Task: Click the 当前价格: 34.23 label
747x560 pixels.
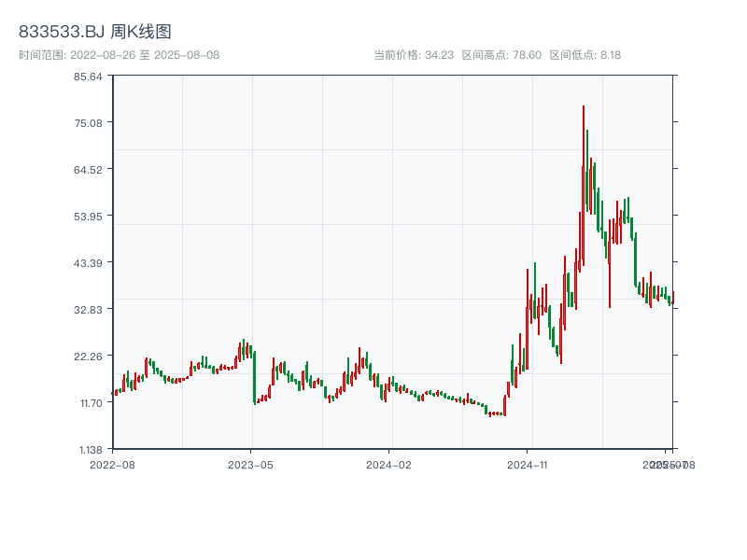Action: pyautogui.click(x=414, y=55)
